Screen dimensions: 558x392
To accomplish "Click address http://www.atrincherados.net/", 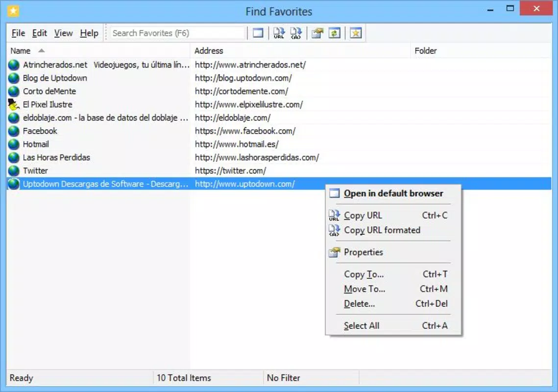I will tap(250, 65).
